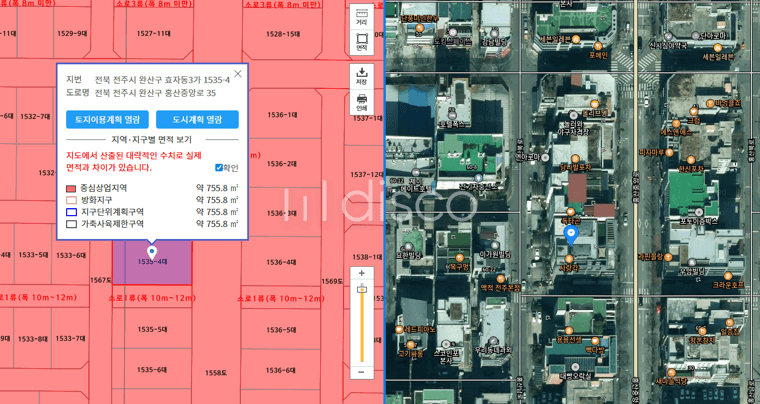Select parcel 1529-9대 on cadastral map
The image size is (760, 404).
(72, 34)
